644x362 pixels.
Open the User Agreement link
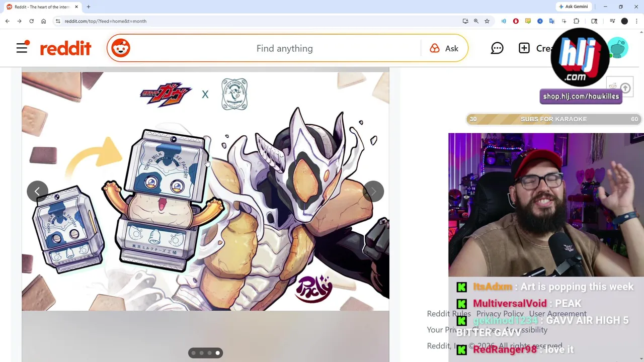click(557, 314)
